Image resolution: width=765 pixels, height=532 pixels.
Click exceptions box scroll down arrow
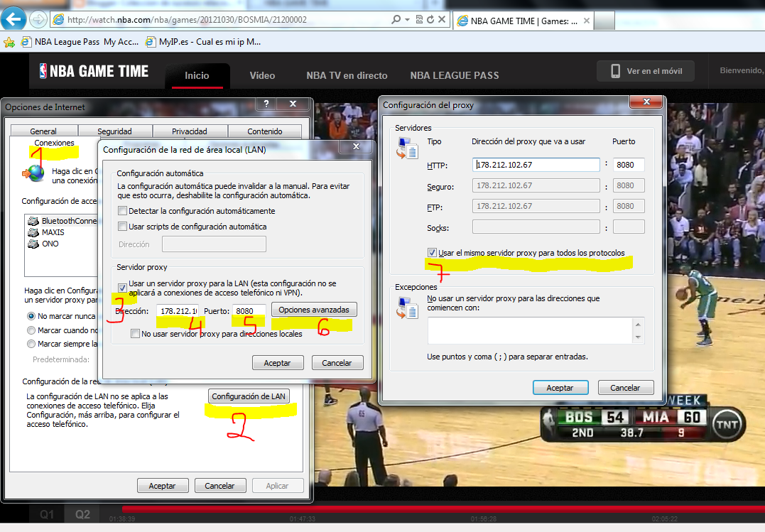(x=638, y=337)
